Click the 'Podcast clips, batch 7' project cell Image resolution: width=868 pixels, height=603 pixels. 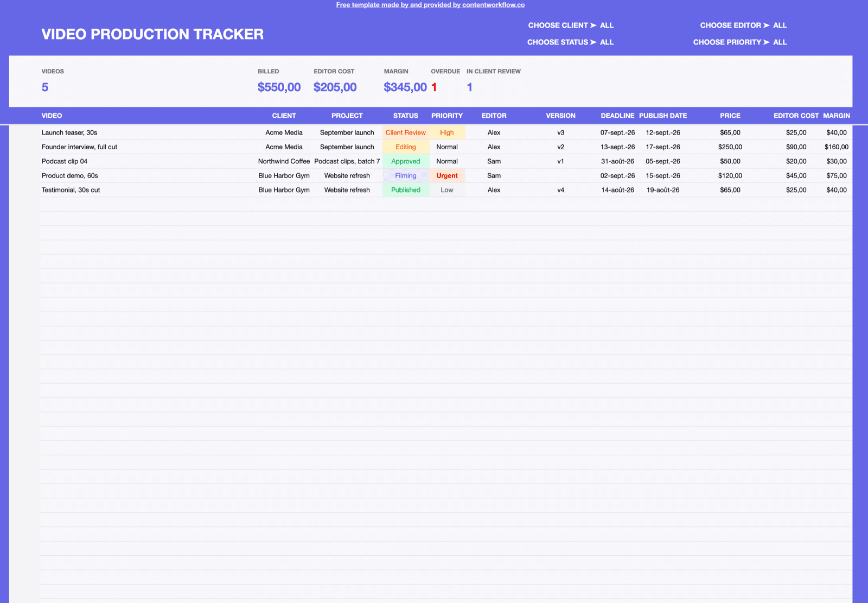tap(347, 161)
